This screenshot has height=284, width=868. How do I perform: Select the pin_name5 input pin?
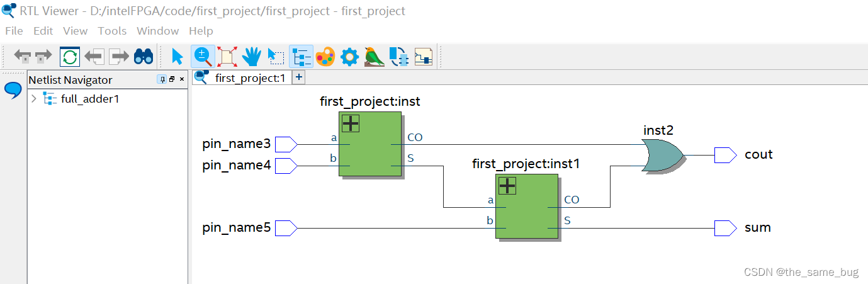point(286,228)
